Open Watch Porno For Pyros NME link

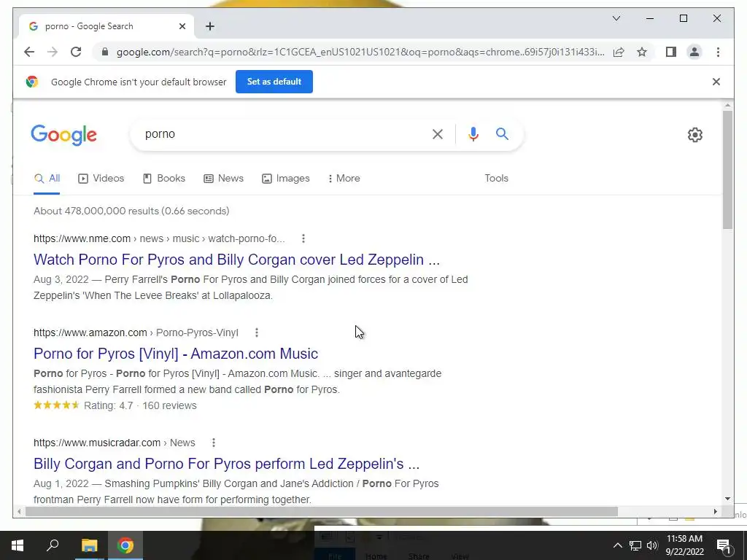click(x=237, y=260)
